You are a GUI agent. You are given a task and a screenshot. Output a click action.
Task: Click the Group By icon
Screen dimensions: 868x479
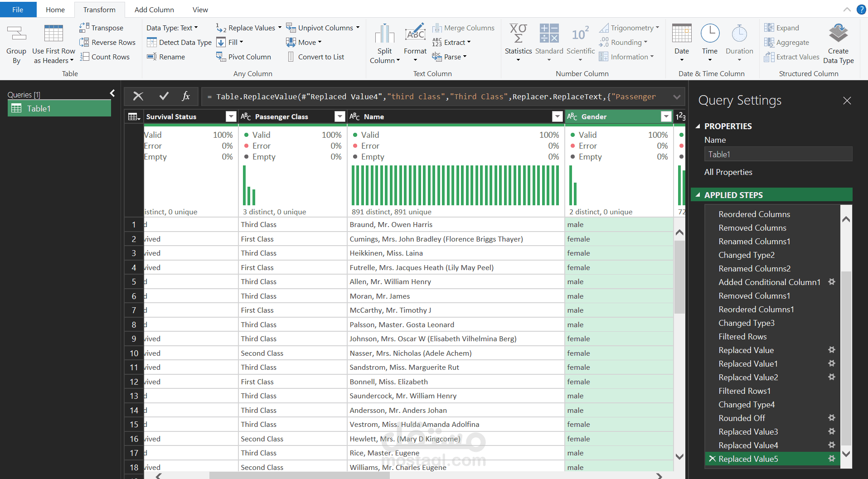tap(16, 34)
